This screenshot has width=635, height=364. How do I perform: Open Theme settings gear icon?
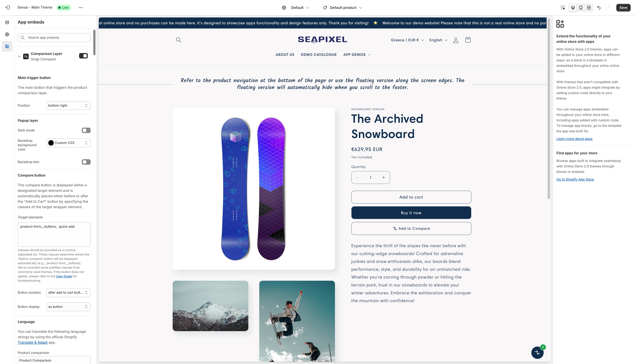pyautogui.click(x=7, y=34)
